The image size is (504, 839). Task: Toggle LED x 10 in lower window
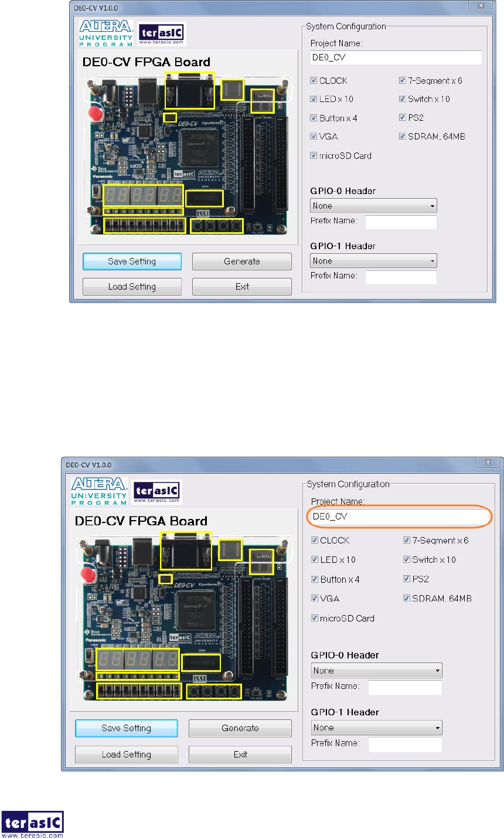[315, 560]
